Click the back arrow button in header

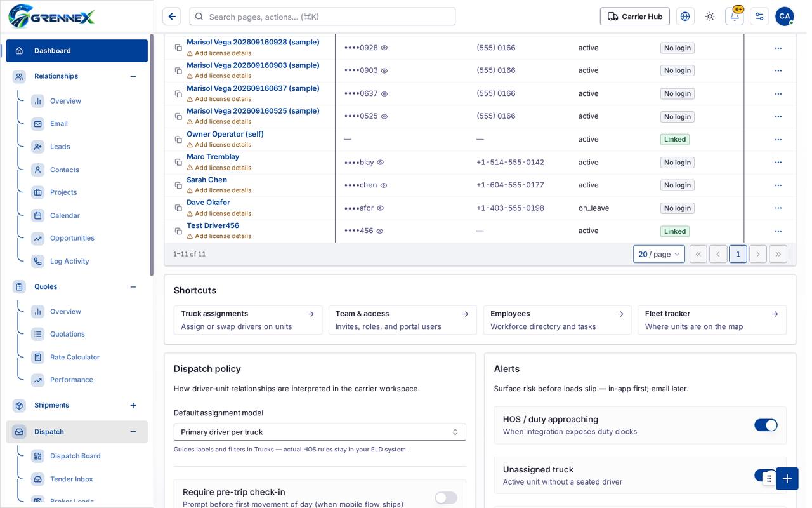[171, 17]
